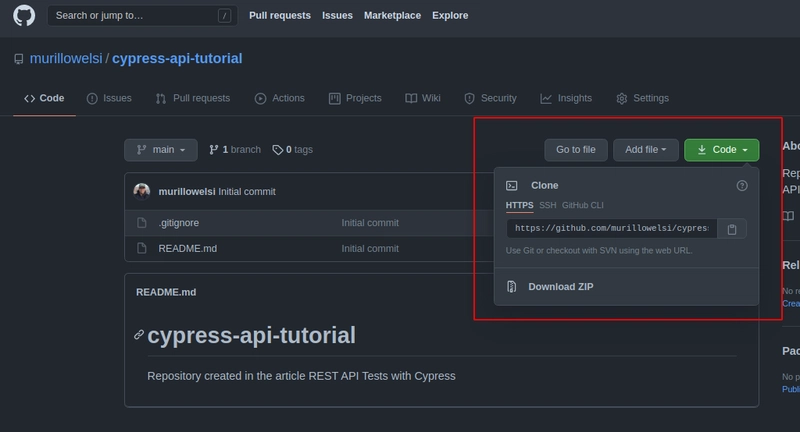Click the README.md panel header
Screen dimensions: 800x432
coord(166,292)
